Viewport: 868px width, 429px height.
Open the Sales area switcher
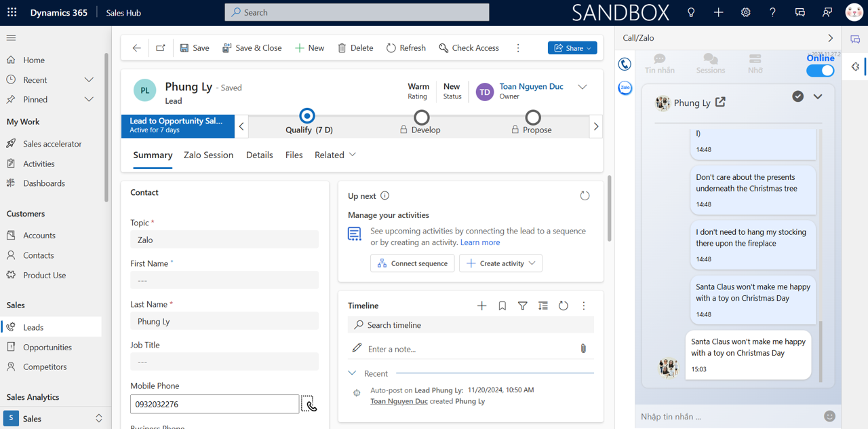pos(54,419)
